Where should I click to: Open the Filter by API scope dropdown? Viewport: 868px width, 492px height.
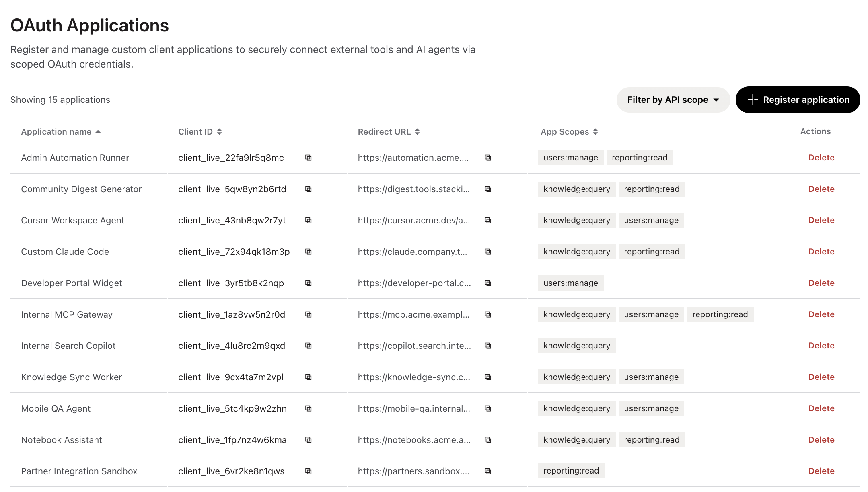tap(673, 100)
